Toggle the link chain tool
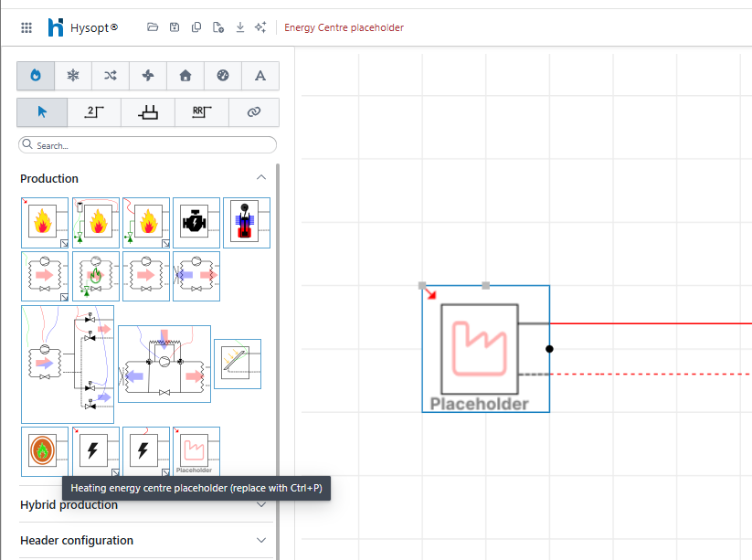752x560 pixels. tap(254, 112)
